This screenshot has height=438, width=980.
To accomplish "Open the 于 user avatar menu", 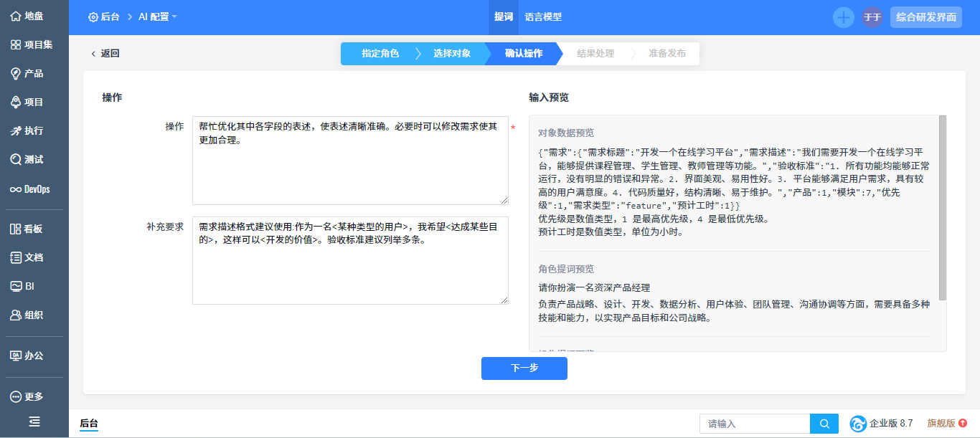I will click(872, 17).
